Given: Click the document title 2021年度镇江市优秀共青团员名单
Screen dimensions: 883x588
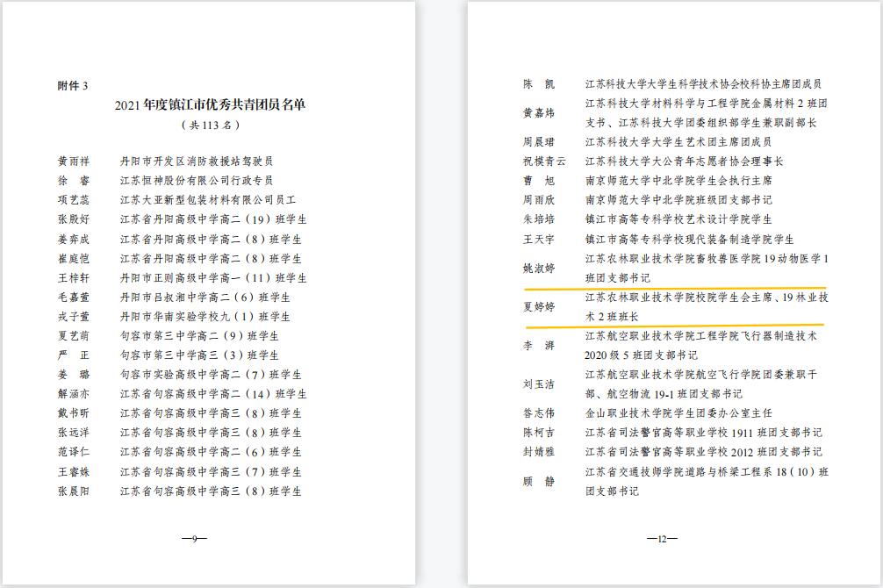Looking at the screenshot, I should [x=210, y=105].
